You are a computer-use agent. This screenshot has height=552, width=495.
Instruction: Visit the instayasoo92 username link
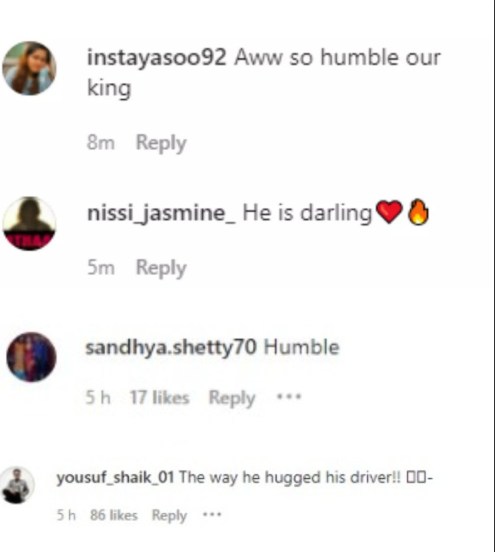click(156, 57)
